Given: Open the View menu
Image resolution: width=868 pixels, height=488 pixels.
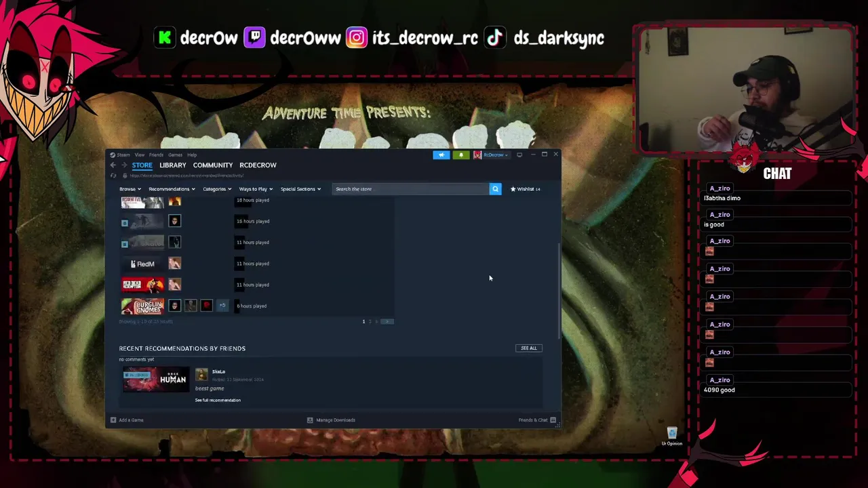Looking at the screenshot, I should pos(139,155).
